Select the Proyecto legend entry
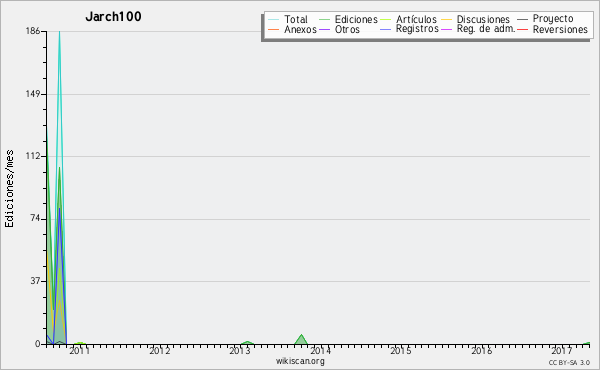This screenshot has width=600, height=370. coord(553,19)
